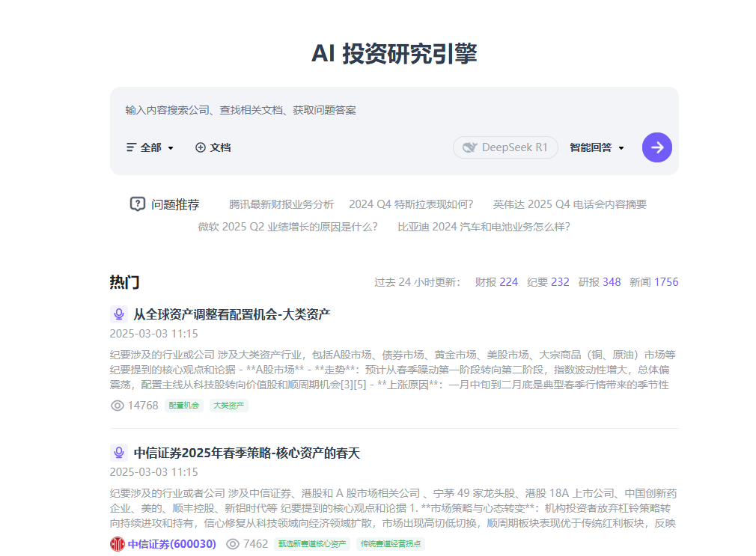Select the 大类资产 tag
The height and width of the screenshot is (556, 756).
228,406
